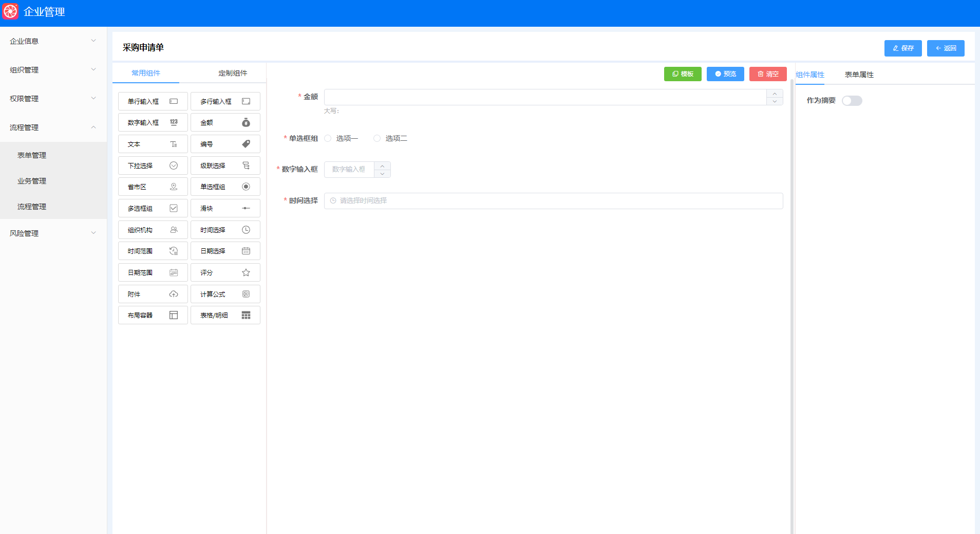Click the 企业管理 logo icon
The width and height of the screenshot is (980, 534).
[10, 11]
